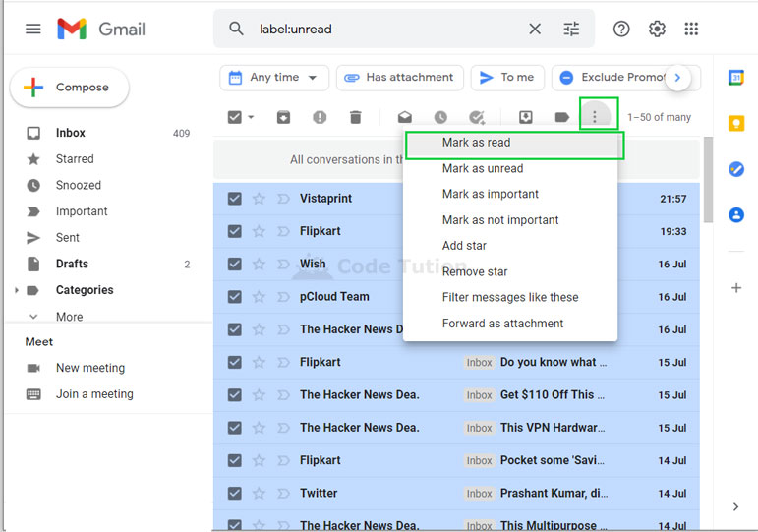Viewport: 758px width, 532px height.
Task: Click the Add to Tasks icon
Action: (x=477, y=117)
